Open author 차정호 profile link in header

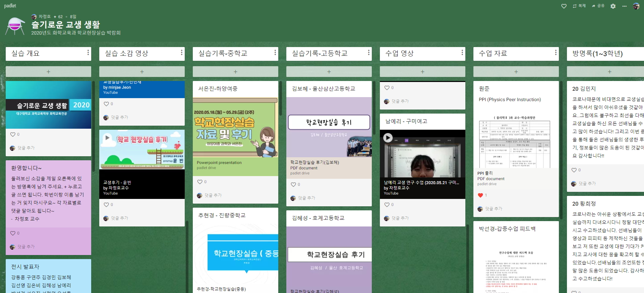[44, 16]
